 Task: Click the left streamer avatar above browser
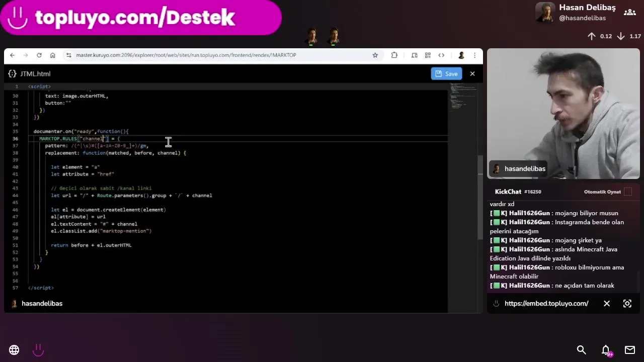pyautogui.click(x=311, y=37)
